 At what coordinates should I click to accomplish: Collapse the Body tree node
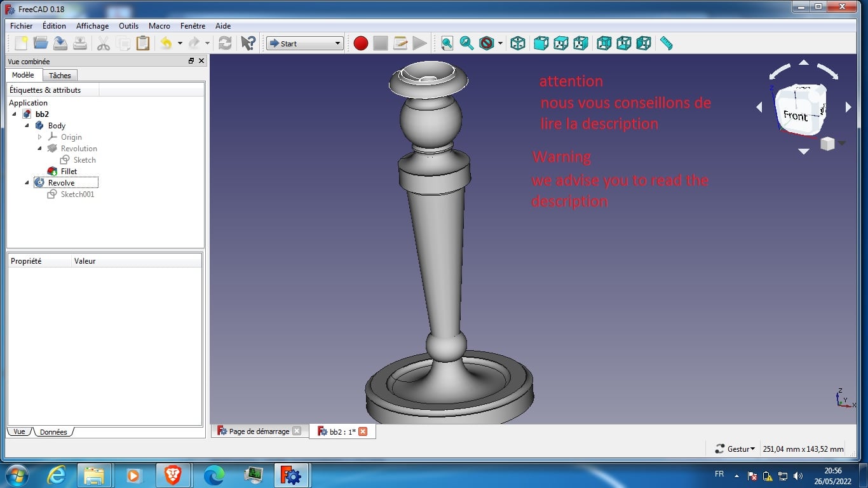coord(27,126)
